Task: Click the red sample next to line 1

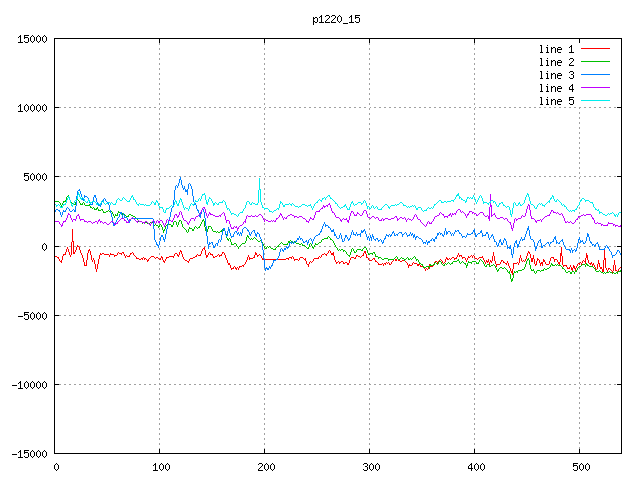Action: tap(595, 49)
